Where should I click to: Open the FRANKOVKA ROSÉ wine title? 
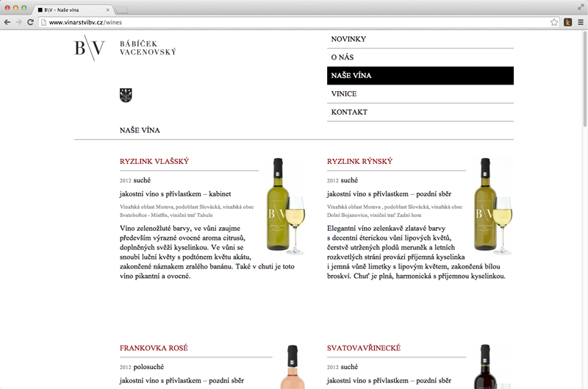point(154,348)
